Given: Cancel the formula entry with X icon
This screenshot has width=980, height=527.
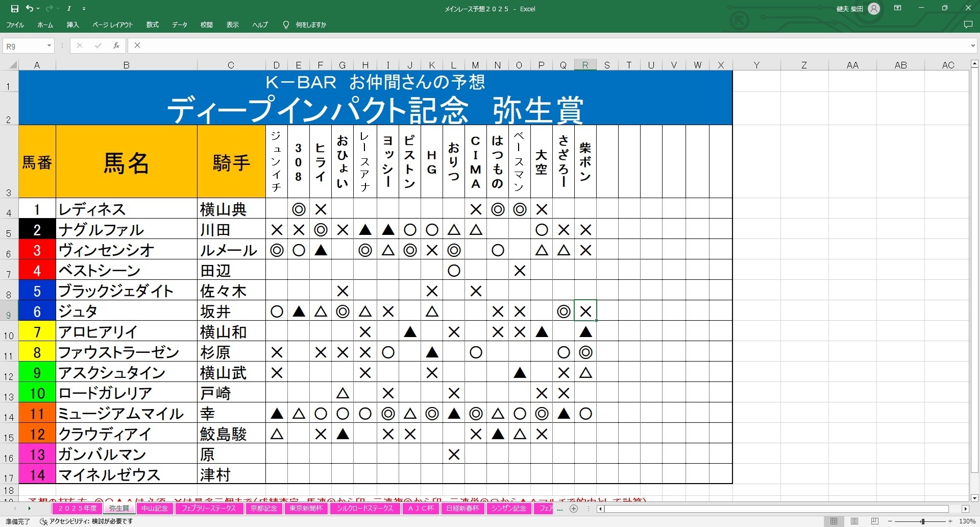Looking at the screenshot, I should tap(79, 45).
